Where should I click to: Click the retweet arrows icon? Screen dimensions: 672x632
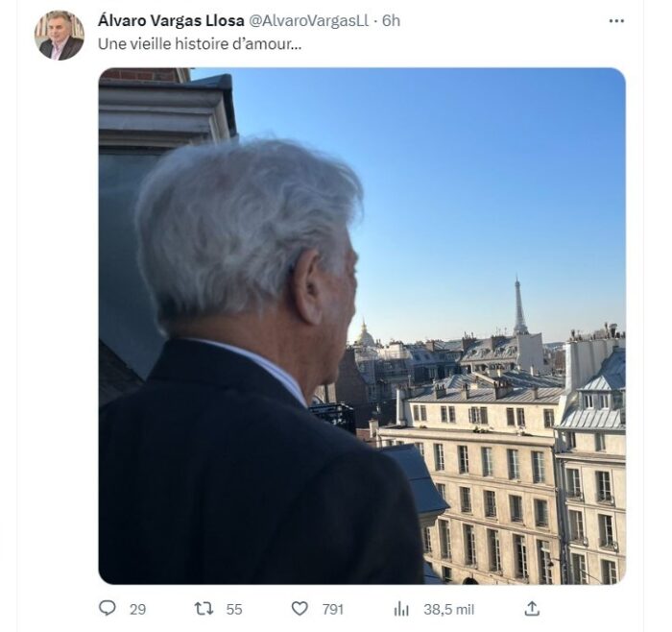[x=204, y=608]
